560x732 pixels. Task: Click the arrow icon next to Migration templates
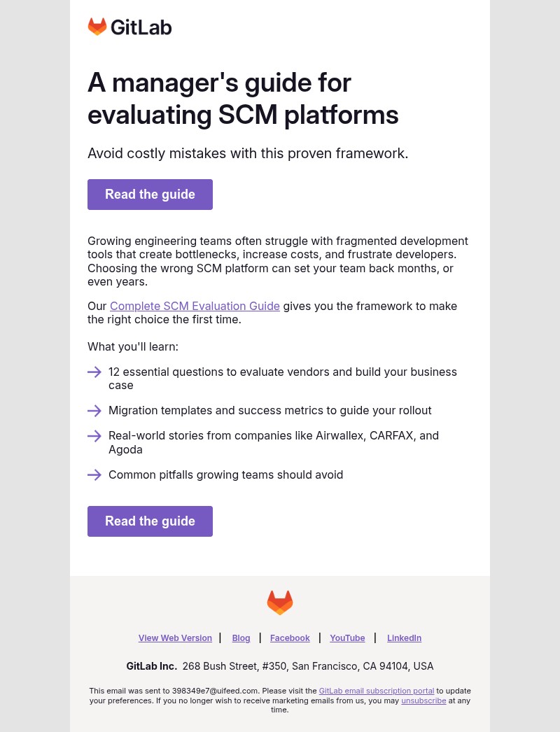[94, 411]
